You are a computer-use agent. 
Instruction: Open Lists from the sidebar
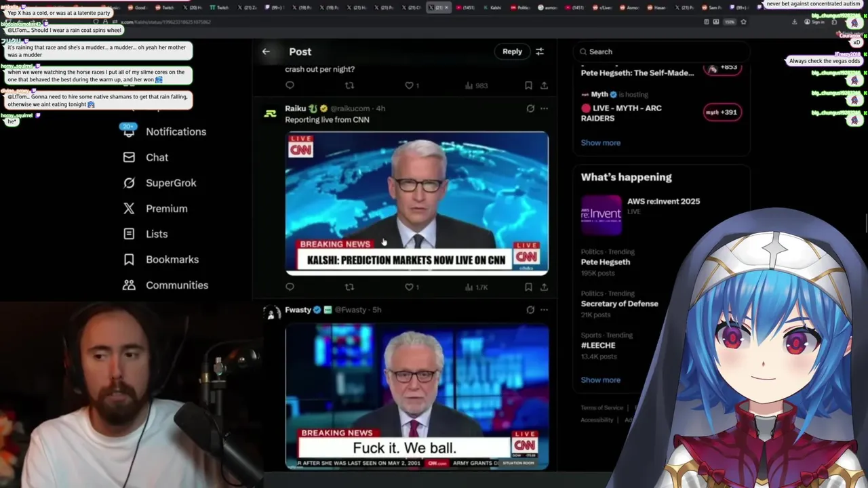(145, 234)
